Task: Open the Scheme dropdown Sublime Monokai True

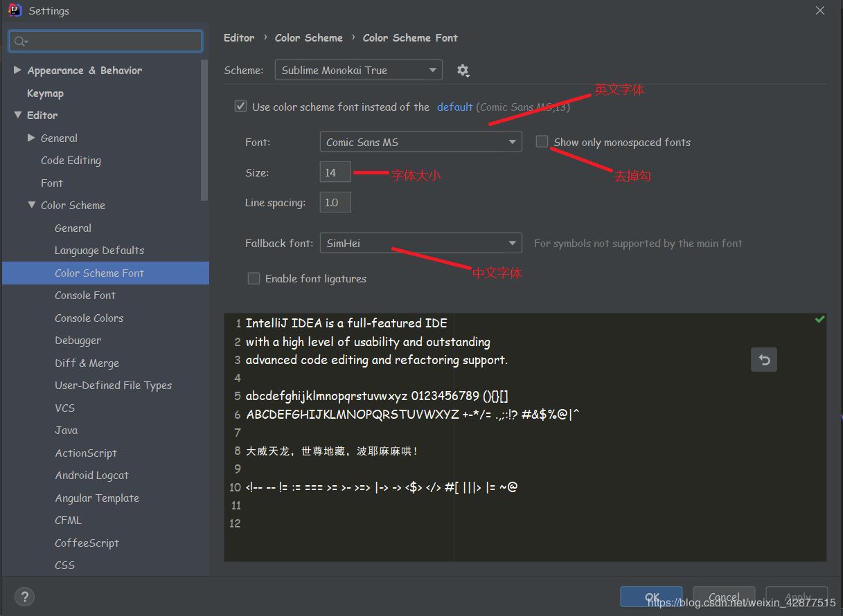Action: (358, 70)
